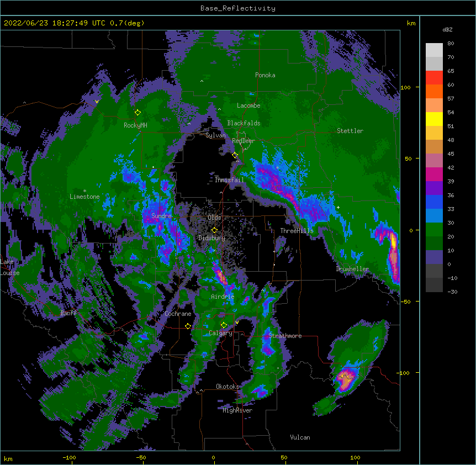Click the RedDeer city label

(243, 141)
